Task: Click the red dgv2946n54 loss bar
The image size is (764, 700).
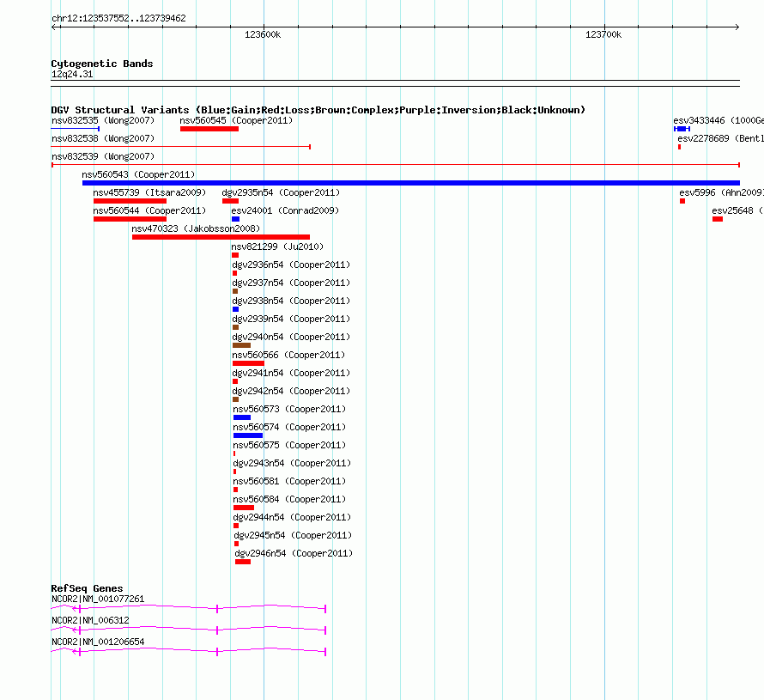Action: [243, 562]
